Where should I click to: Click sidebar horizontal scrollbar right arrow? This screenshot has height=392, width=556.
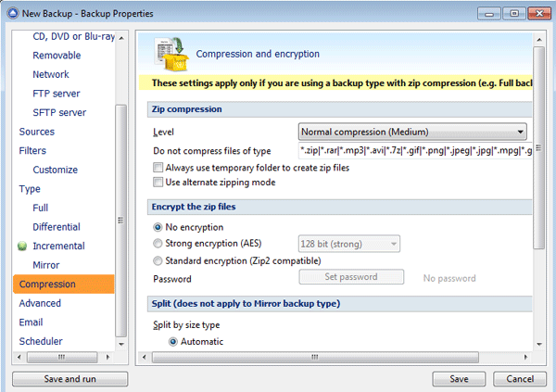pos(108,357)
